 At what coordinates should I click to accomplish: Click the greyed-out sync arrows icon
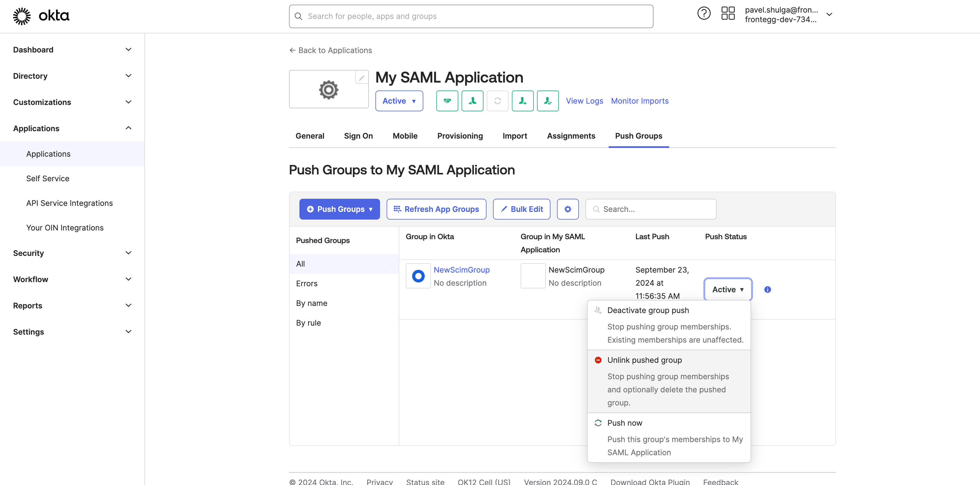497,101
